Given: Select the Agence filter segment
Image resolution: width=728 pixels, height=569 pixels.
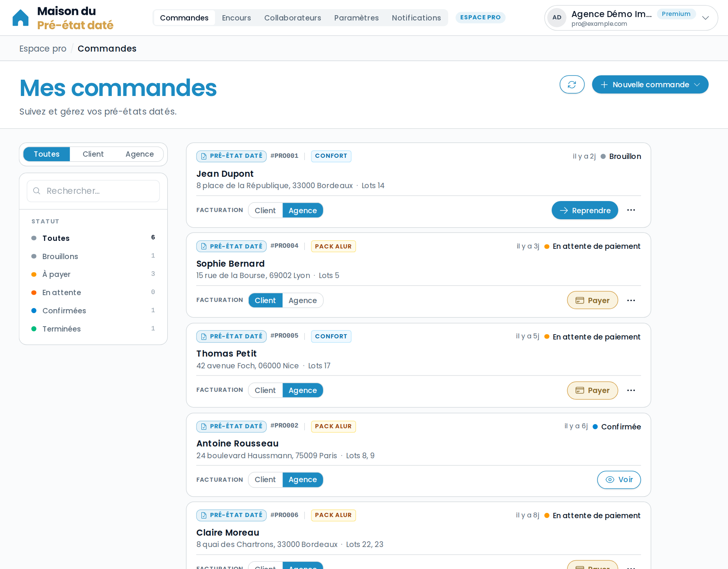Looking at the screenshot, I should (140, 154).
